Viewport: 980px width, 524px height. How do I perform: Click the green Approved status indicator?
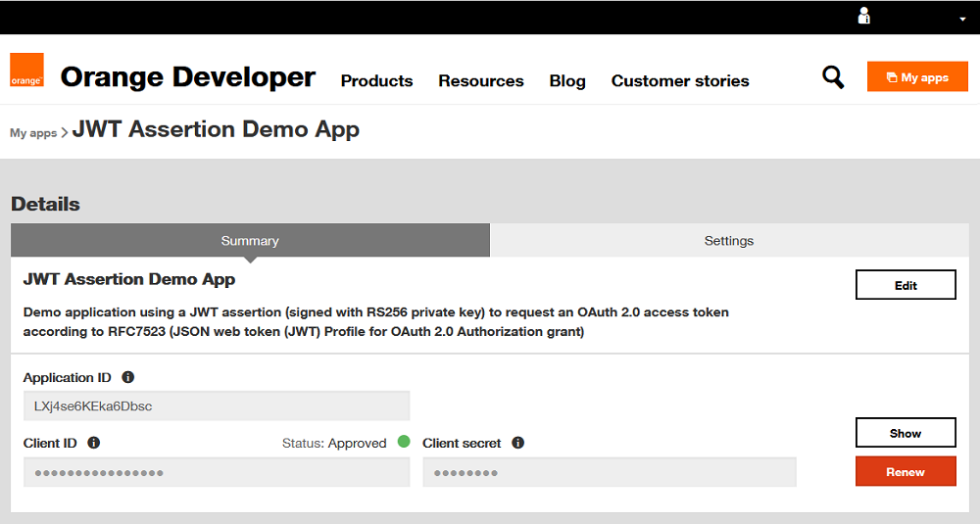pos(404,442)
